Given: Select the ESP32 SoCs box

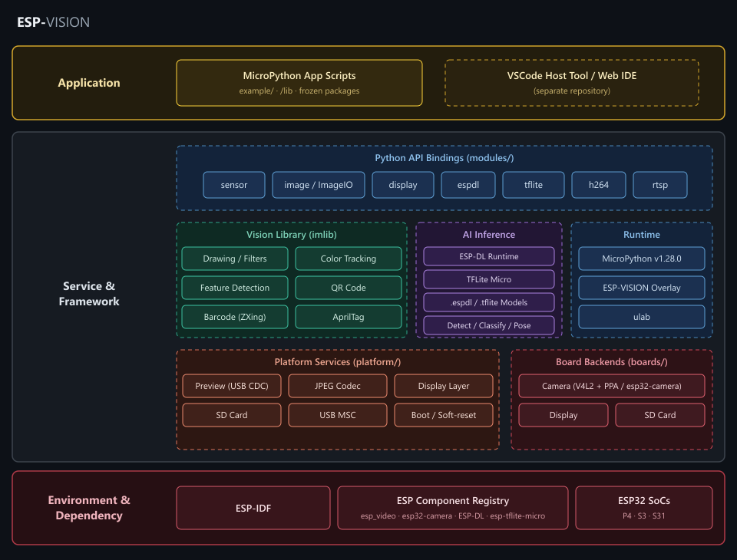Looking at the screenshot, I should coord(644,508).
